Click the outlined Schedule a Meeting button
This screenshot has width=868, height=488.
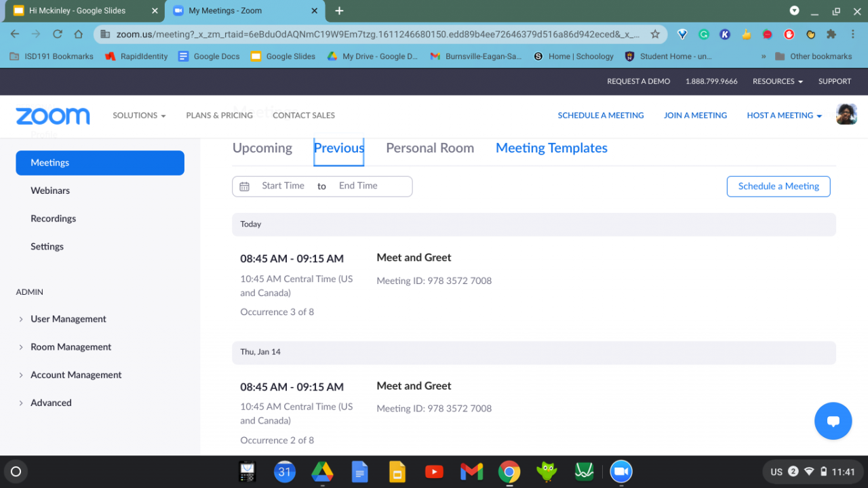pyautogui.click(x=778, y=186)
